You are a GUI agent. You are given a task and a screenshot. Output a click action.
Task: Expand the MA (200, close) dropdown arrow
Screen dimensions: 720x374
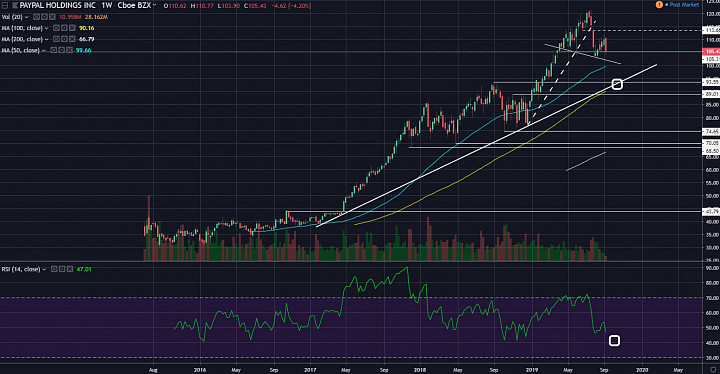click(46, 39)
